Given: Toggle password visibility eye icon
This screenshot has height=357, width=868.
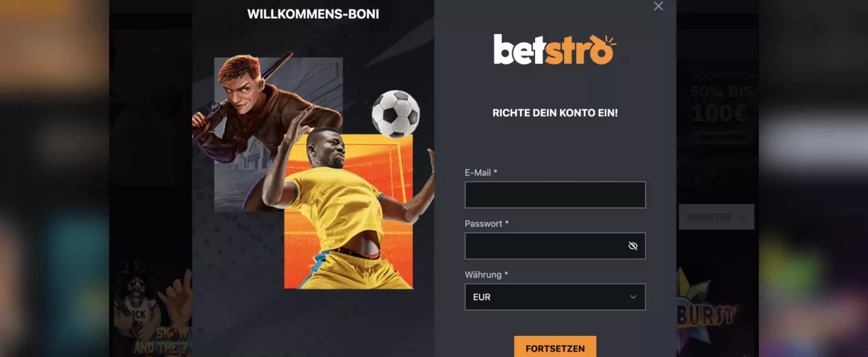Looking at the screenshot, I should click(633, 246).
